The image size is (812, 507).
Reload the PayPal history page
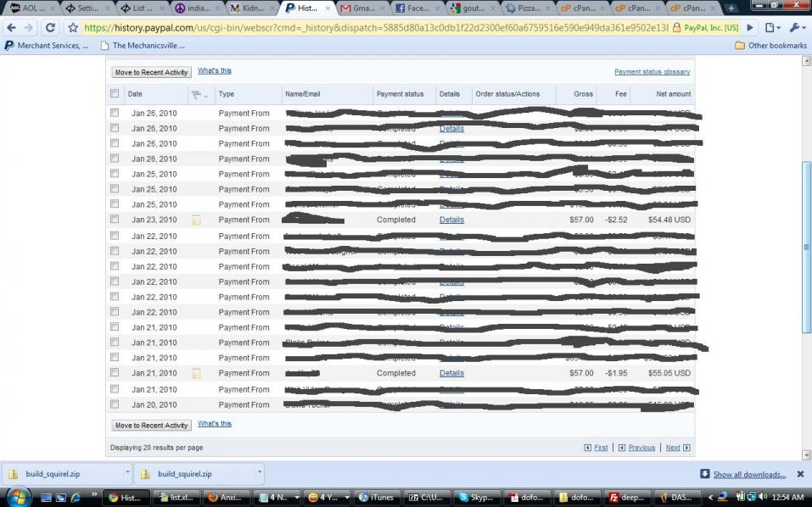[50, 27]
